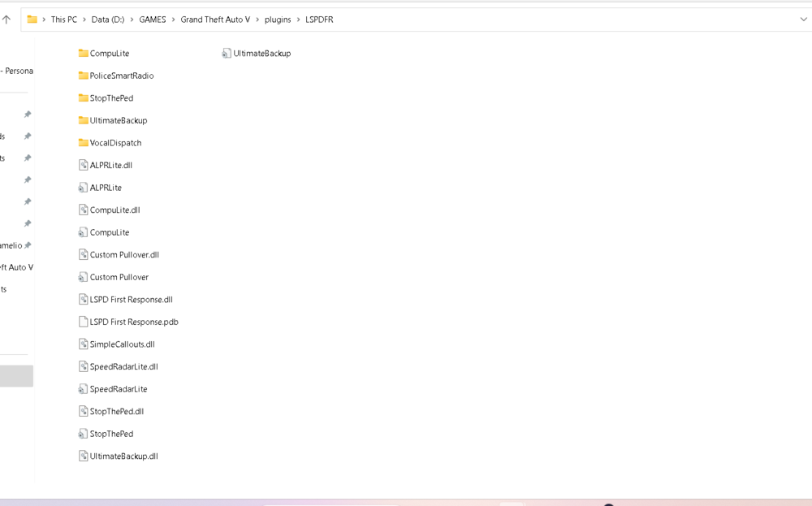The image size is (812, 506).
Task: Go to Data (D:) in the address path
Action: click(110, 19)
